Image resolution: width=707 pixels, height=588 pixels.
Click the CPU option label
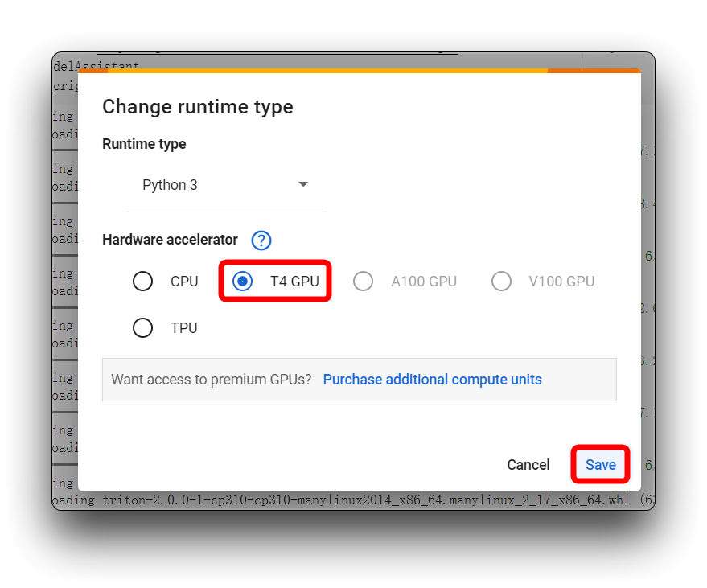pyautogui.click(x=184, y=282)
